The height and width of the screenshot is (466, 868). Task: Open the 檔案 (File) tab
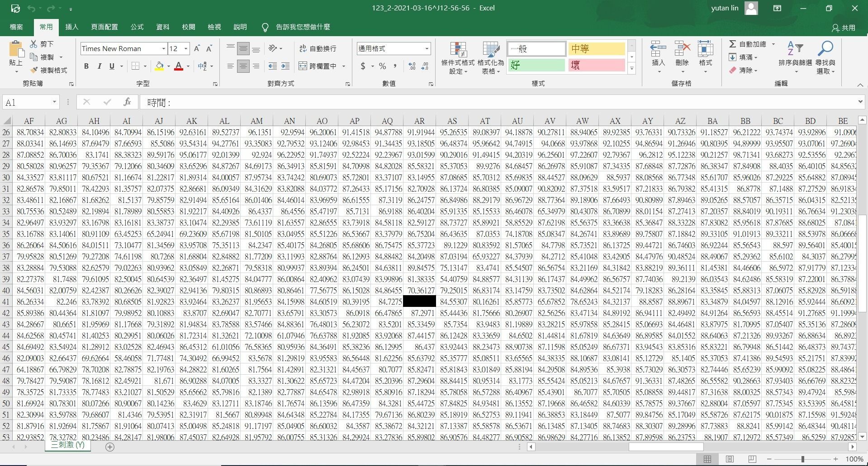(x=16, y=27)
